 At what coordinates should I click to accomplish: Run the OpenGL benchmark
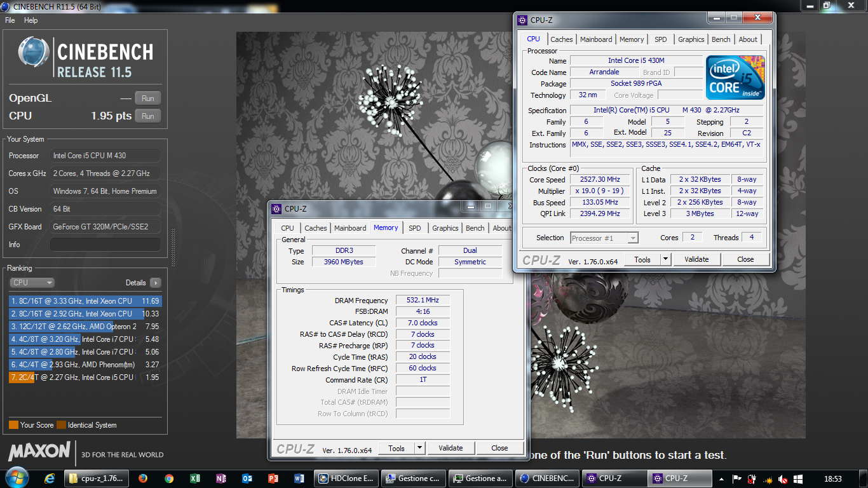click(x=148, y=98)
